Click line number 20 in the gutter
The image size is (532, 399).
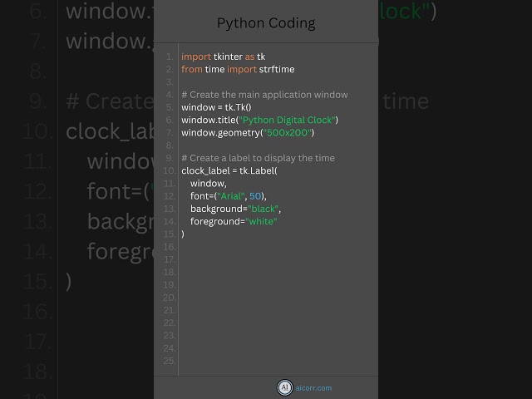[x=170, y=298]
